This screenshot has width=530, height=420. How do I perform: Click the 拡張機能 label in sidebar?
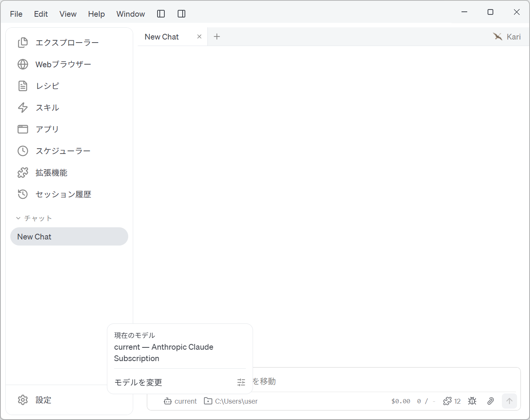click(51, 173)
